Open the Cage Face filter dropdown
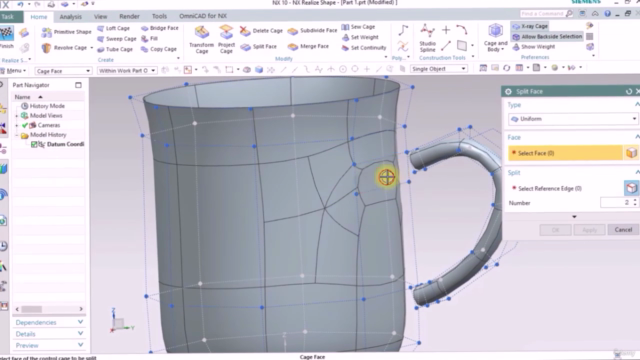Viewport: 640px width, 360px height. coord(63,71)
